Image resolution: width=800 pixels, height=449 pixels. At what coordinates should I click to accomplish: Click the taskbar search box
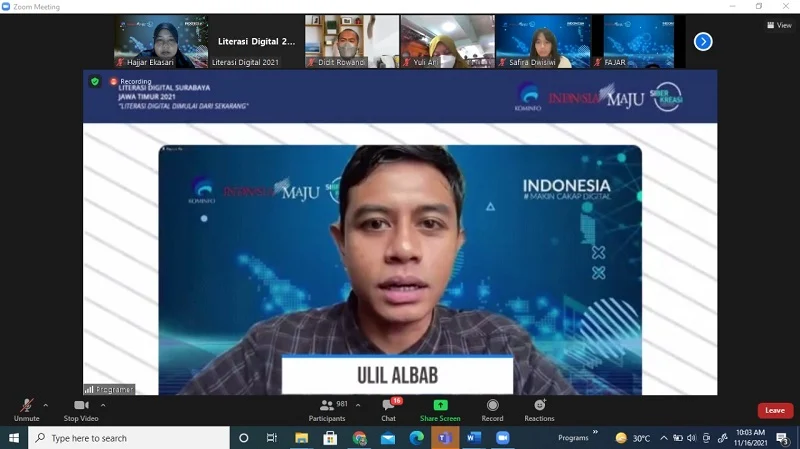point(129,438)
